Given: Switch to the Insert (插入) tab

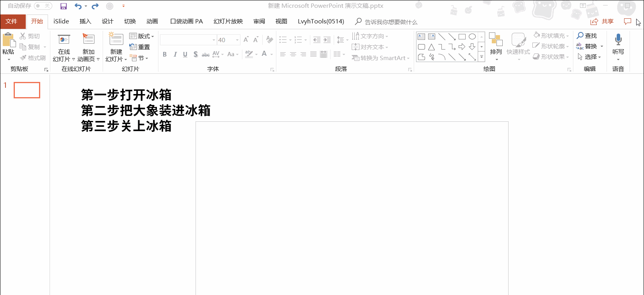Looking at the screenshot, I should coord(85,21).
